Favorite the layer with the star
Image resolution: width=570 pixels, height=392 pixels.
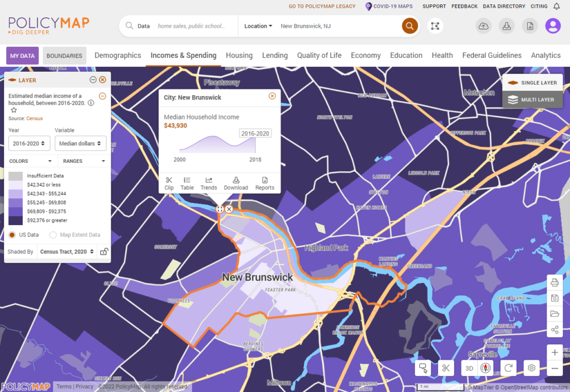(x=14, y=110)
